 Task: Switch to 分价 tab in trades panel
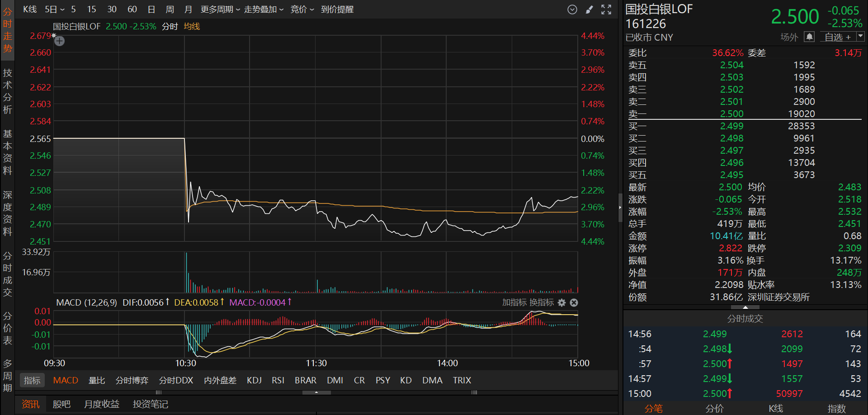tap(714, 408)
